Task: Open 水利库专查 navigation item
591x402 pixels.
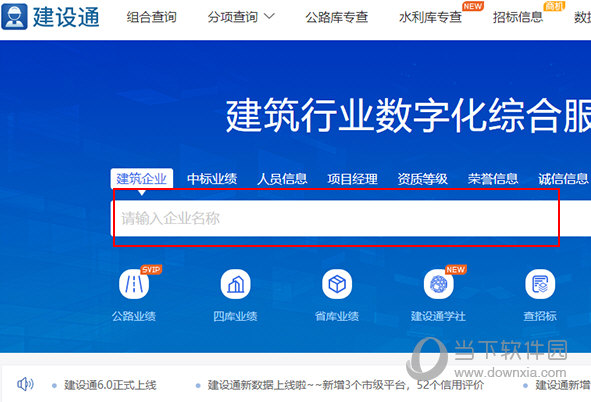Action: coord(430,17)
